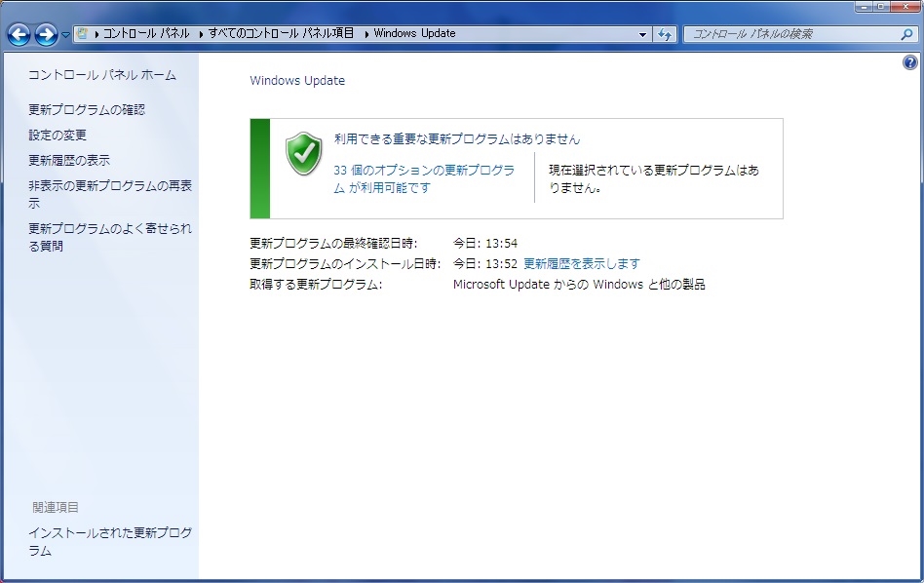
Task: Click 現在選択されている更新プログラムはありません text
Action: click(654, 178)
